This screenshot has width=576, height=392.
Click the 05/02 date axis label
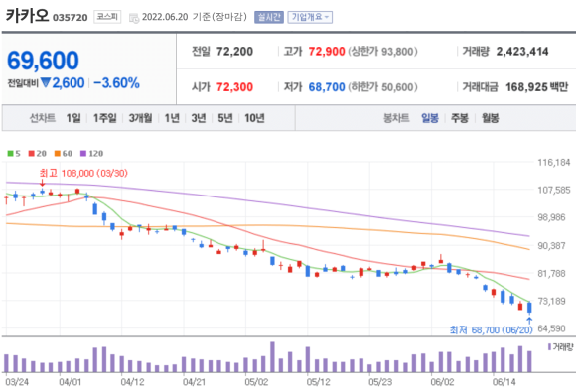(x=256, y=382)
